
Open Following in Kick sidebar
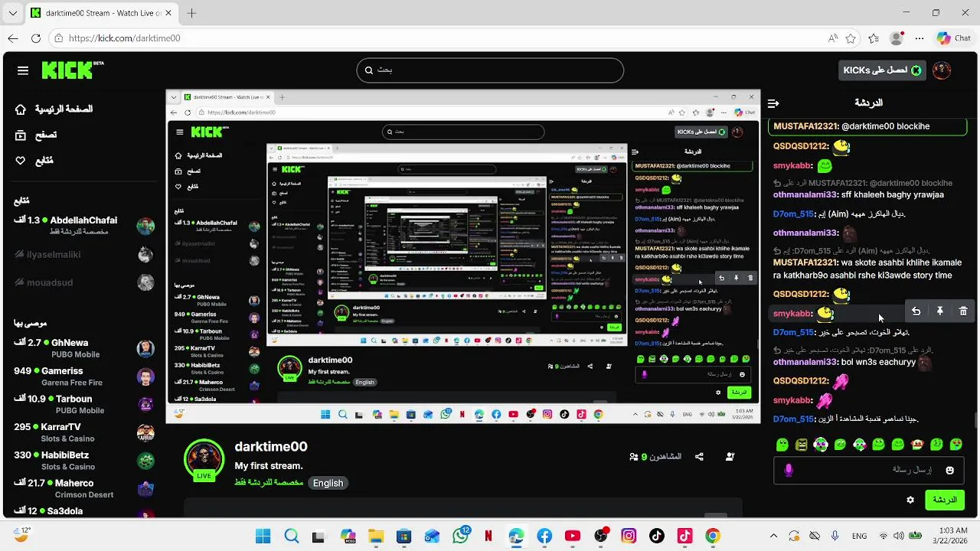[x=35, y=161]
